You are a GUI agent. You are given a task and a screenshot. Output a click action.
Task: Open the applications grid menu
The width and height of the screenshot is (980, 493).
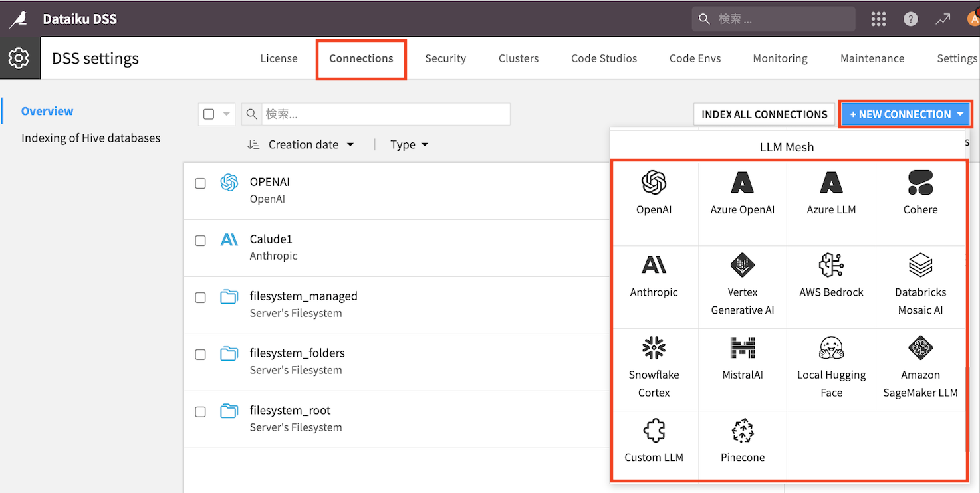pyautogui.click(x=879, y=19)
